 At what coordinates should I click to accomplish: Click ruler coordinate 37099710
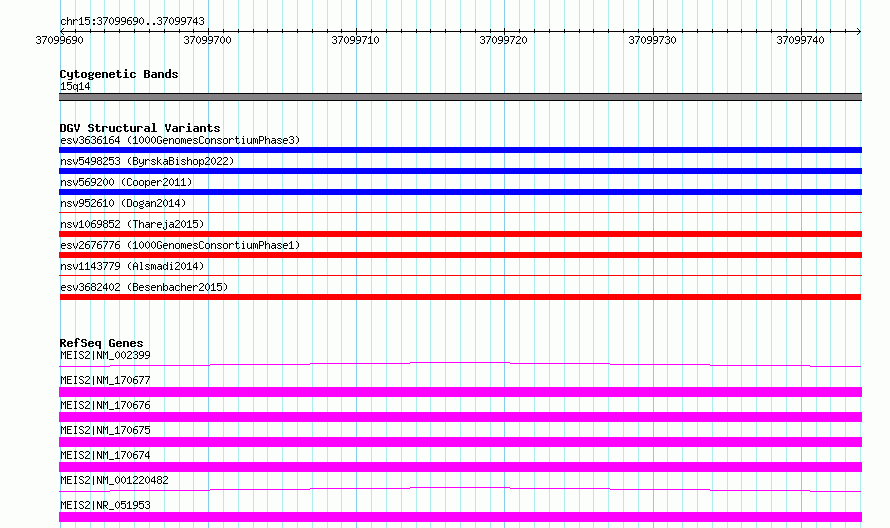(355, 40)
